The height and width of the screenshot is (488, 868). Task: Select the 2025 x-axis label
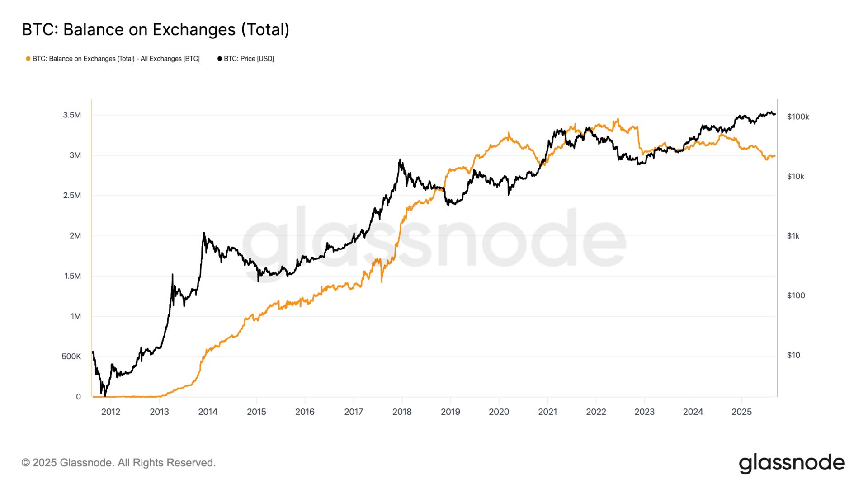pyautogui.click(x=741, y=412)
